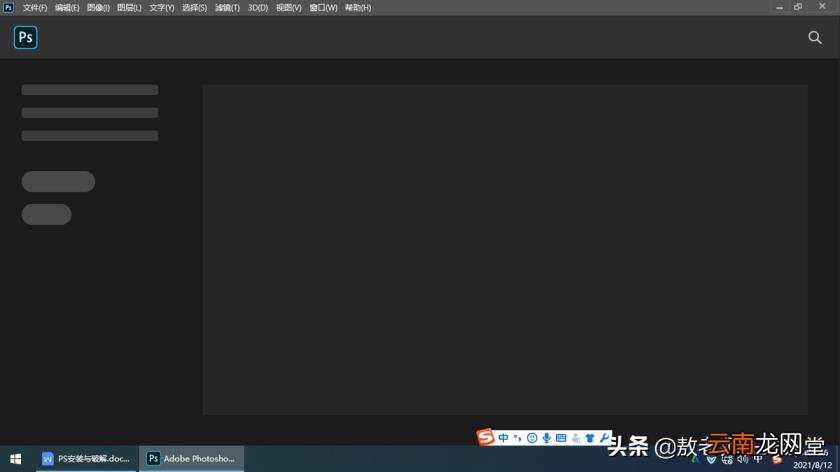The height and width of the screenshot is (472, 840).
Task: Open the Windows Start menu
Action: [x=16, y=459]
